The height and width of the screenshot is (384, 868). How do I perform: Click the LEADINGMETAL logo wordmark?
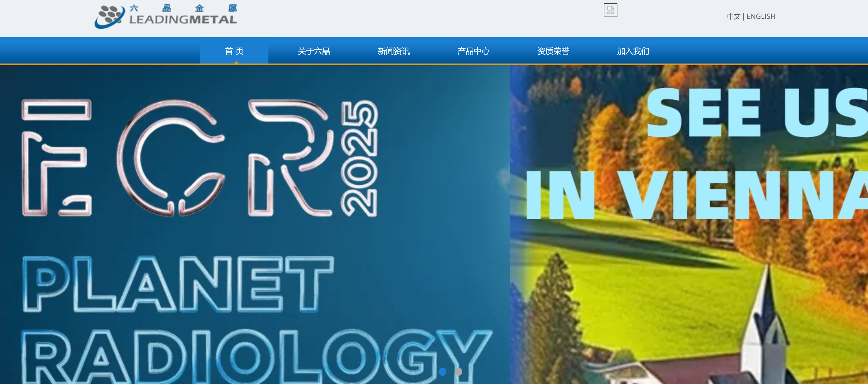coord(183,20)
